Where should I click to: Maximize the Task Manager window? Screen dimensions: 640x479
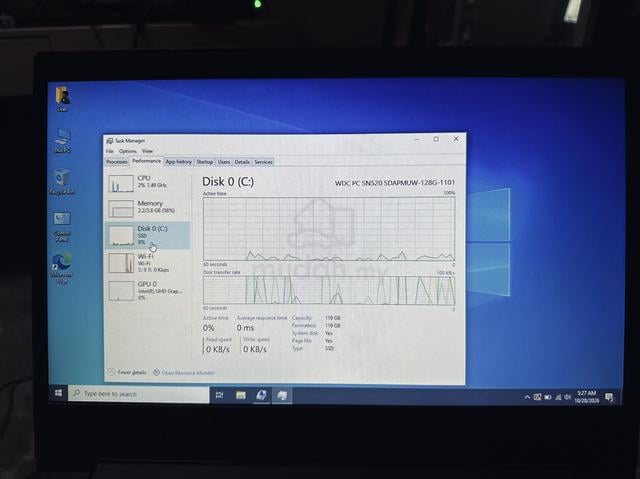pos(436,139)
